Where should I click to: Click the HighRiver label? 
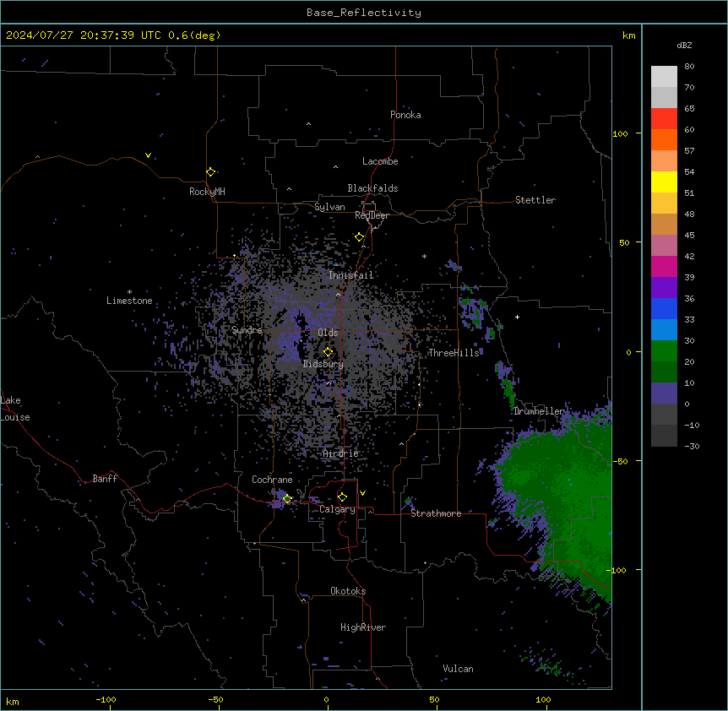pos(363,627)
